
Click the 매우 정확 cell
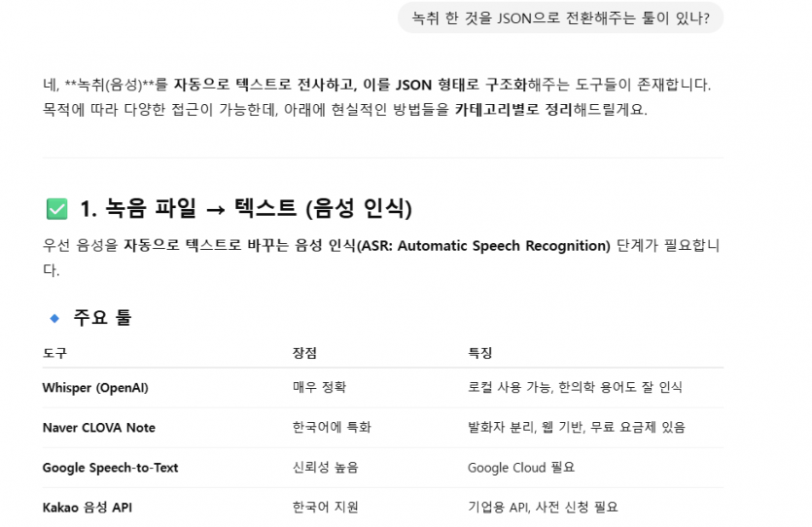click(x=320, y=387)
